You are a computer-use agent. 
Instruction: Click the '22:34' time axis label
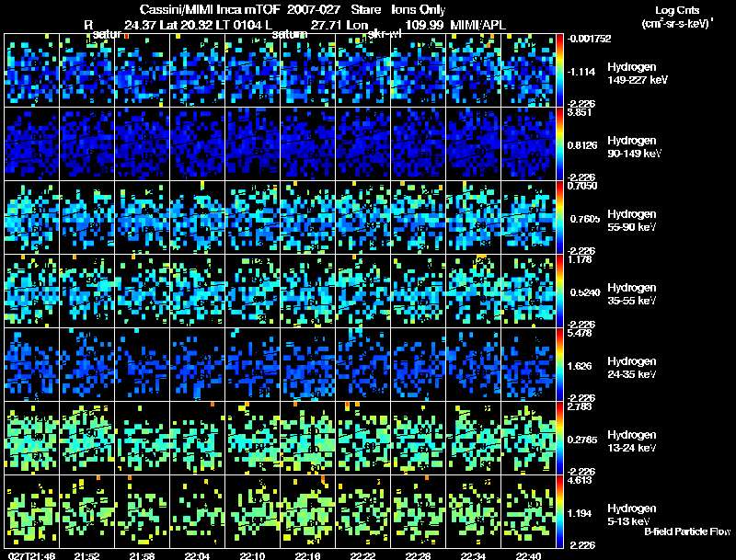click(x=473, y=555)
